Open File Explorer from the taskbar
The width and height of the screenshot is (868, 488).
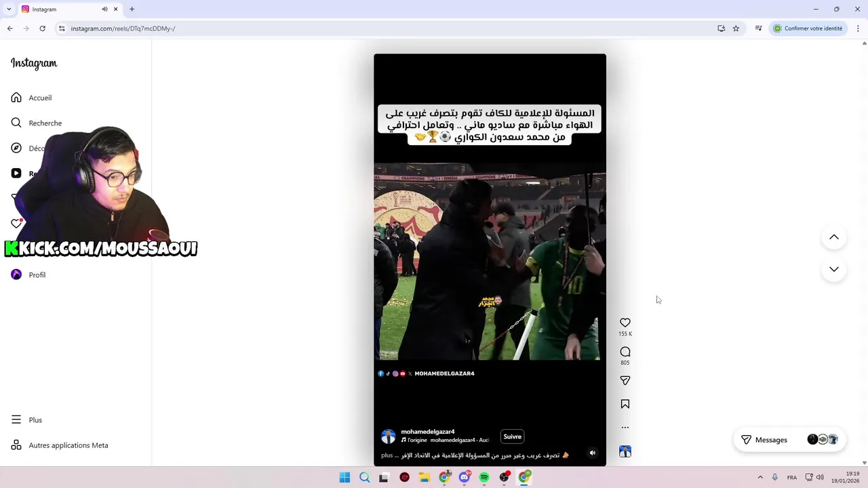(x=425, y=477)
